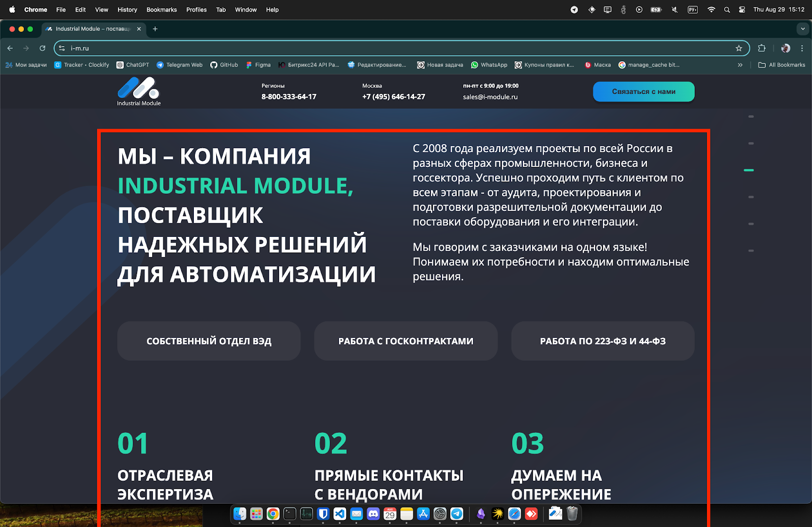Open the Chrome three-dot menu
The width and height of the screenshot is (812, 527).
802,48
